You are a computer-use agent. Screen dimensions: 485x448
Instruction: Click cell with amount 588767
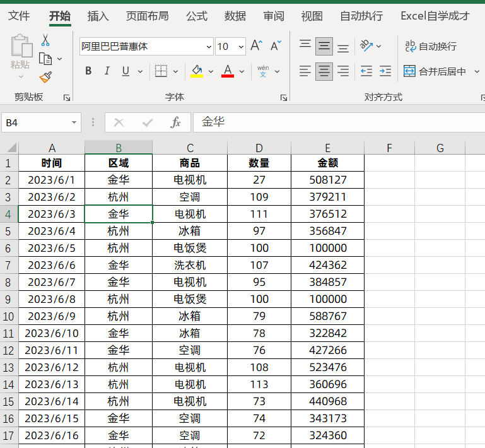coord(327,316)
